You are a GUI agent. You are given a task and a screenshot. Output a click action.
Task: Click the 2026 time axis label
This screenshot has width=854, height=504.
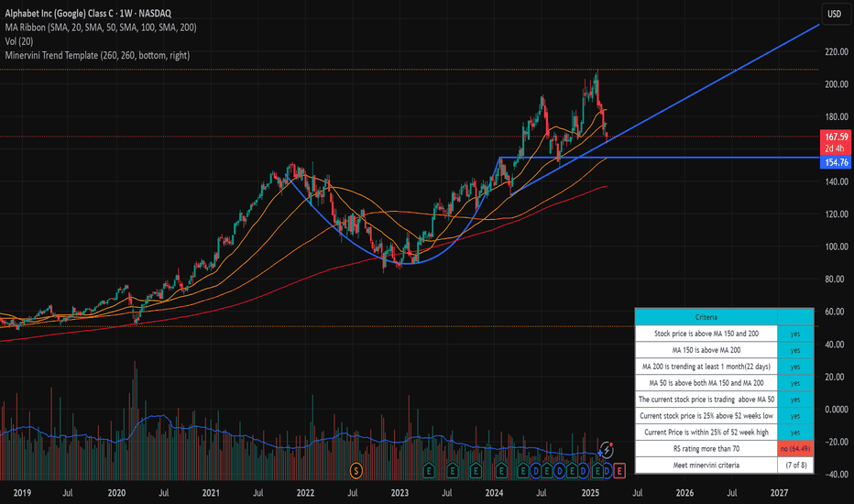coord(684,493)
